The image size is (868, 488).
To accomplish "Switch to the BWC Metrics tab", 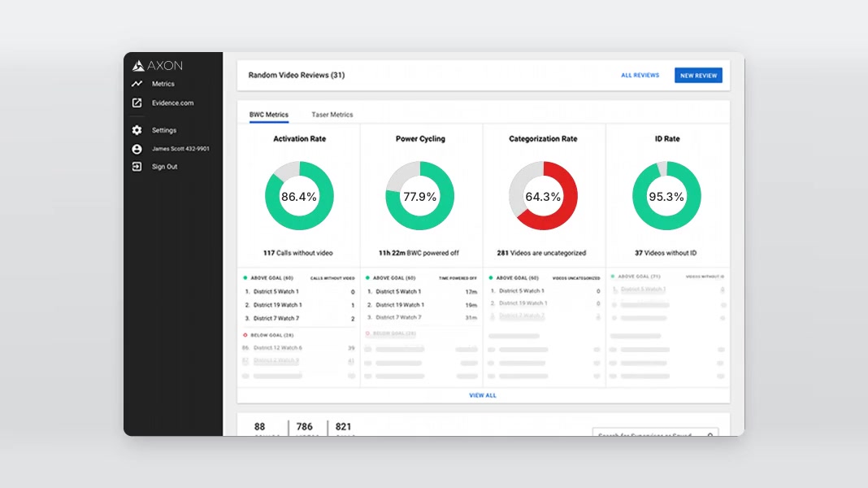I will point(268,115).
